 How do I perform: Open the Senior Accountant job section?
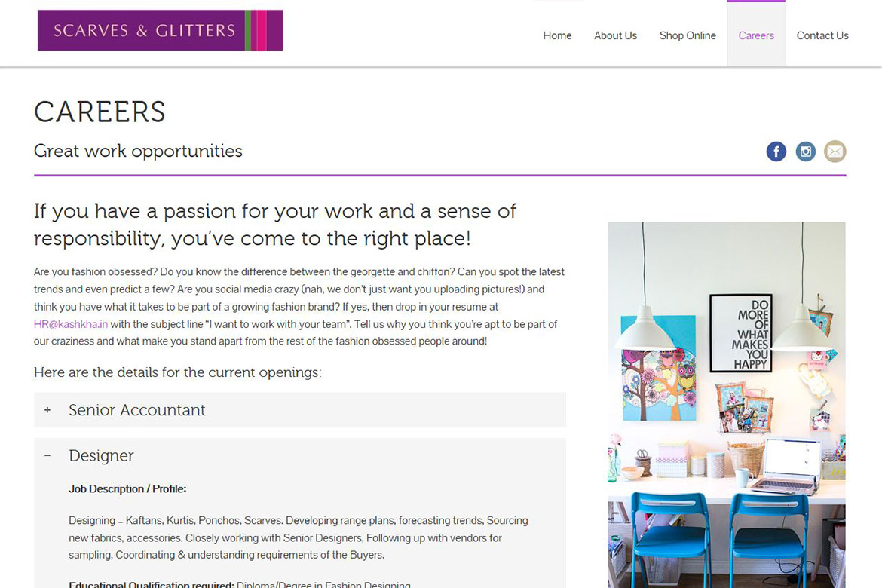(137, 410)
